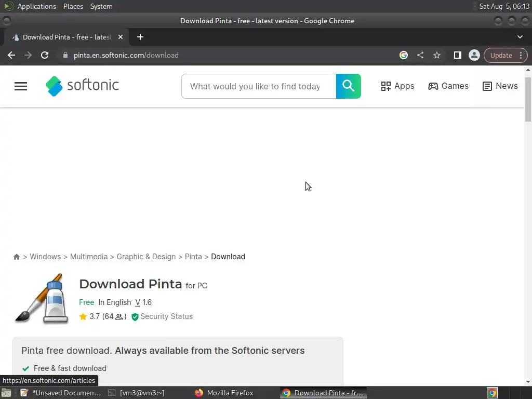
Task: Open Chrome three-dot menu
Action: [521, 55]
